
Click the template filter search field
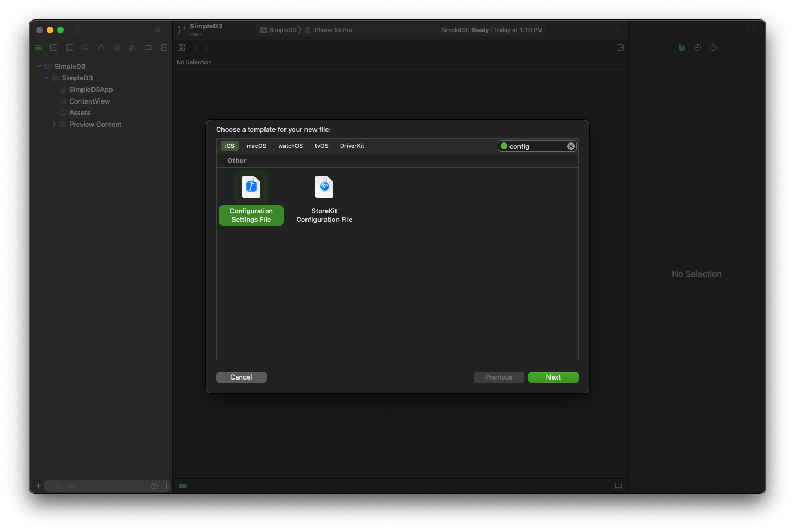537,146
